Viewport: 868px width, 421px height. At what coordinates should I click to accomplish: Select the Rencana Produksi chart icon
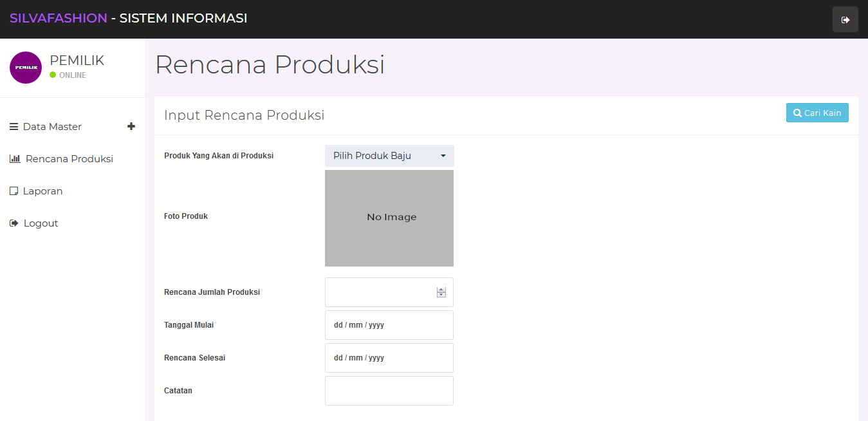point(15,158)
